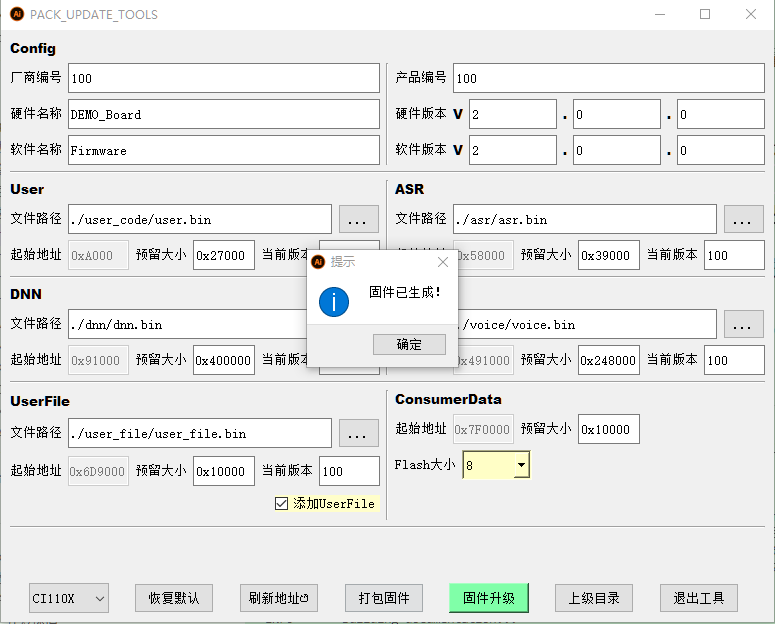Close the 提示 dialog with its X button
Viewport: 775px width, 624px height.
click(443, 262)
